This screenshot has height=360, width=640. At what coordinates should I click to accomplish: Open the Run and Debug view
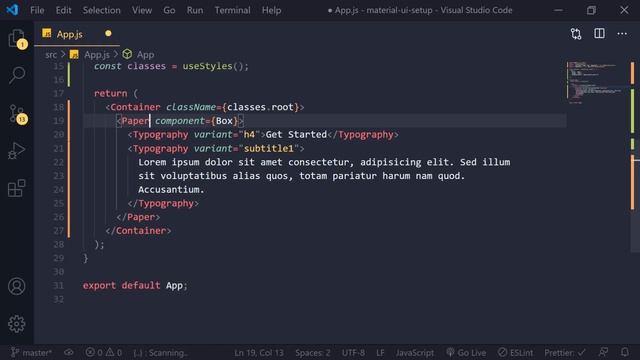[x=17, y=151]
